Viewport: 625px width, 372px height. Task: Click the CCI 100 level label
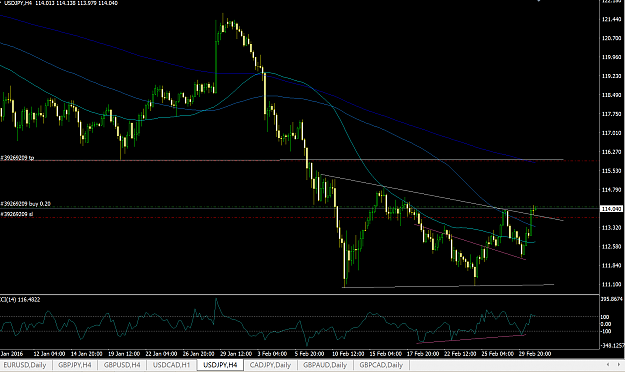tap(605, 317)
